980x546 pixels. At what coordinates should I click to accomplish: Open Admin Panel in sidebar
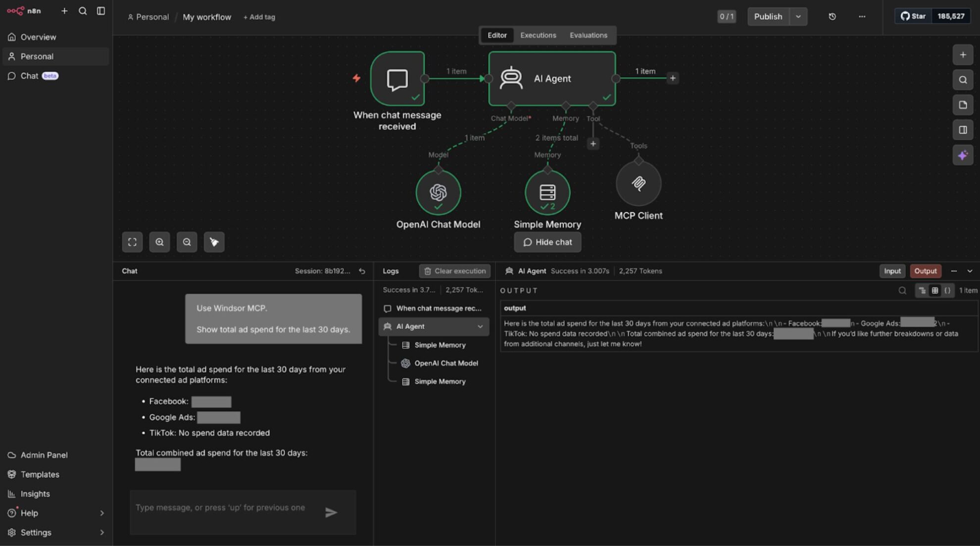coord(55,455)
